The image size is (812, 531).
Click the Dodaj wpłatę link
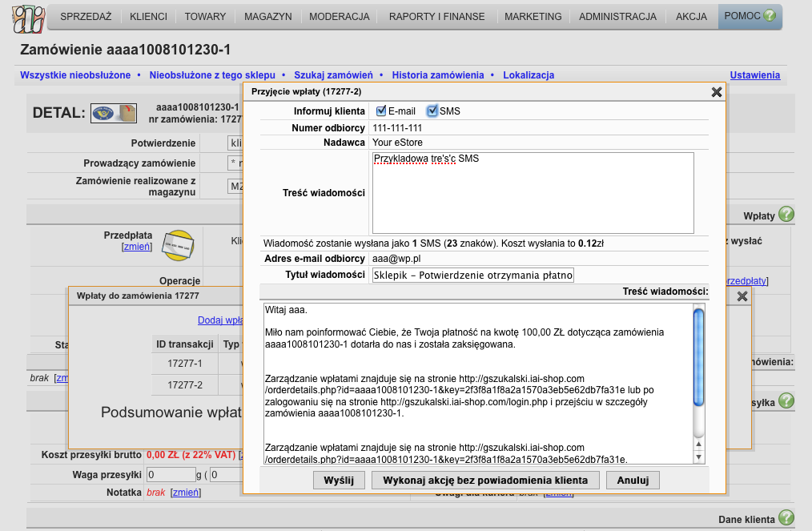[220, 320]
